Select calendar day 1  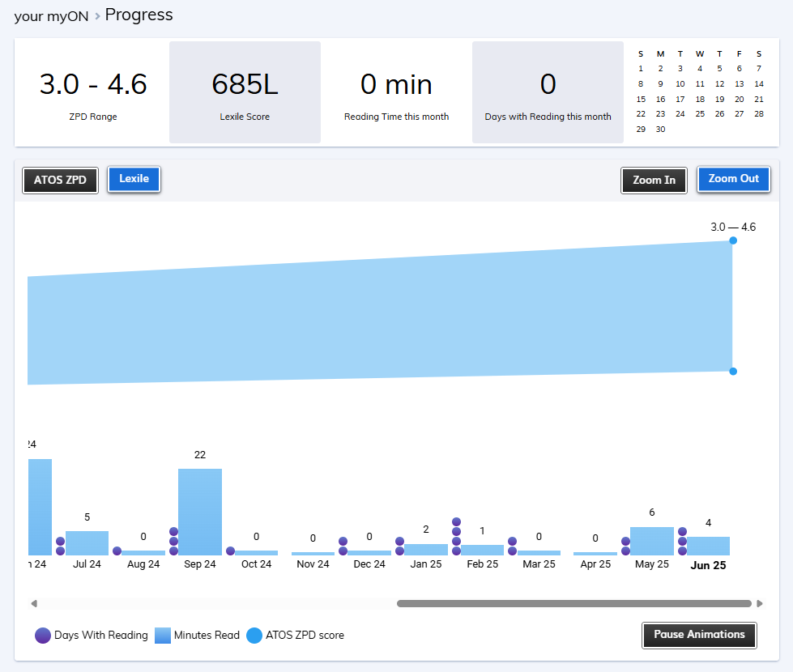coord(641,69)
